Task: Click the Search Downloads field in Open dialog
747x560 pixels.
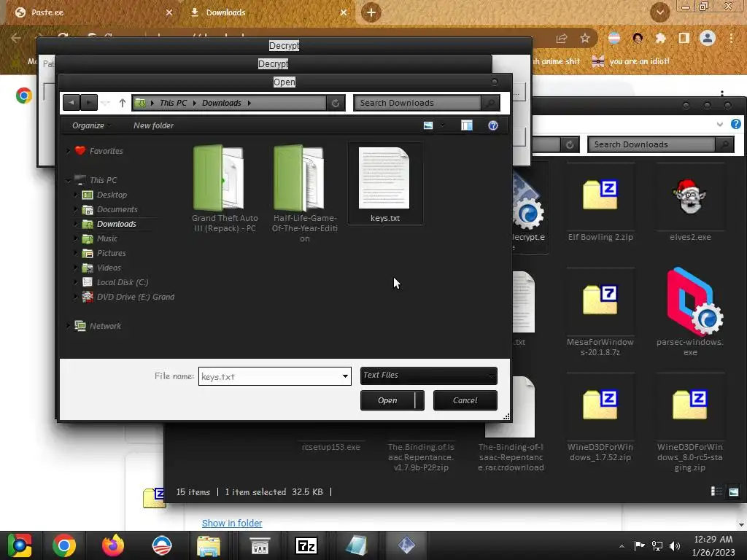Action: [417, 103]
